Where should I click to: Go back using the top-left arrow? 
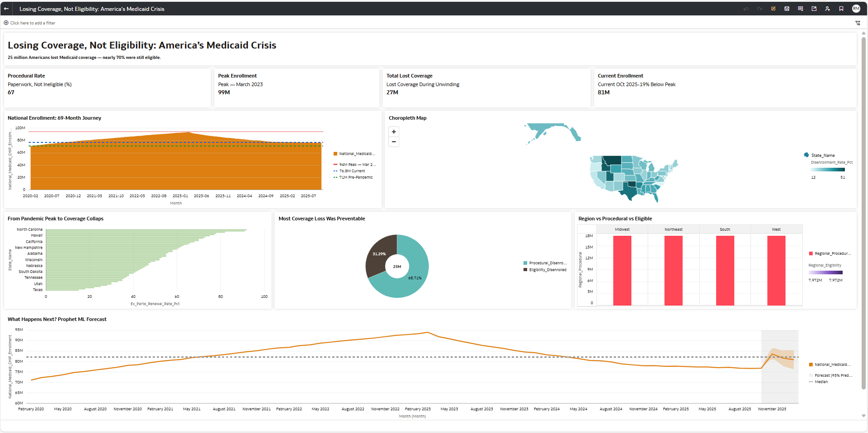coord(6,9)
